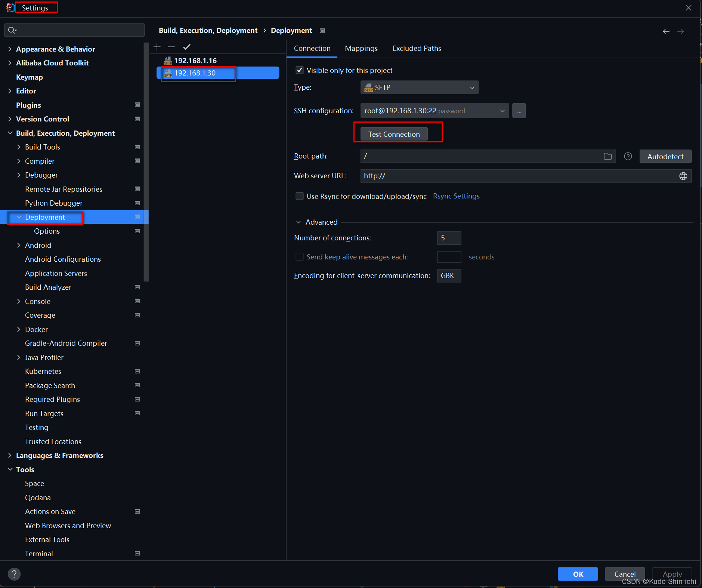This screenshot has height=588, width=702.
Task: Mark server as default with checkmark icon
Action: tap(187, 47)
